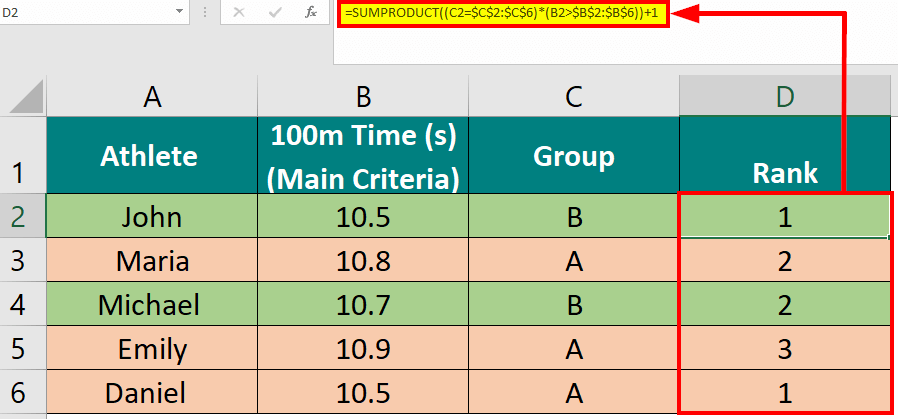The image size is (898, 419).
Task: Select John's Group cell B
Action: pos(574,216)
